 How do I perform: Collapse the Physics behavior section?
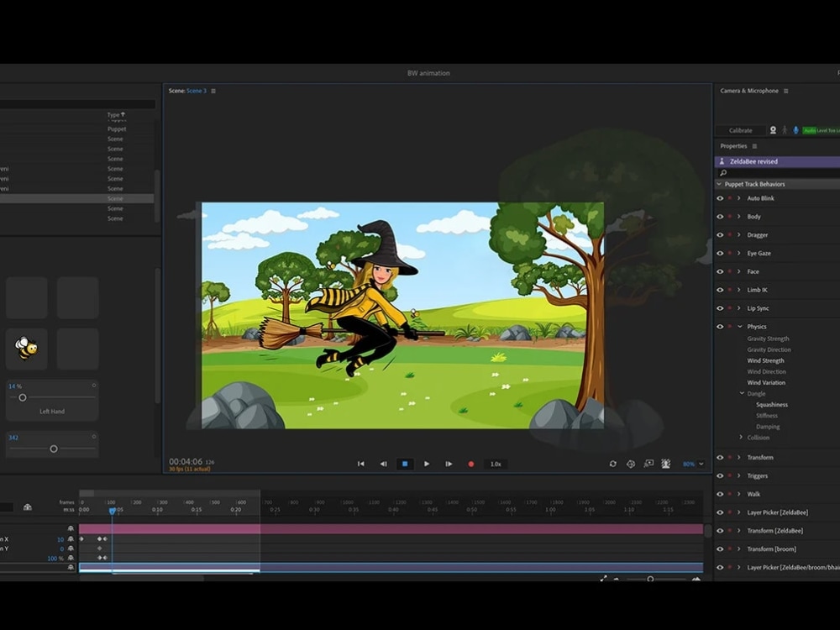[x=739, y=326]
